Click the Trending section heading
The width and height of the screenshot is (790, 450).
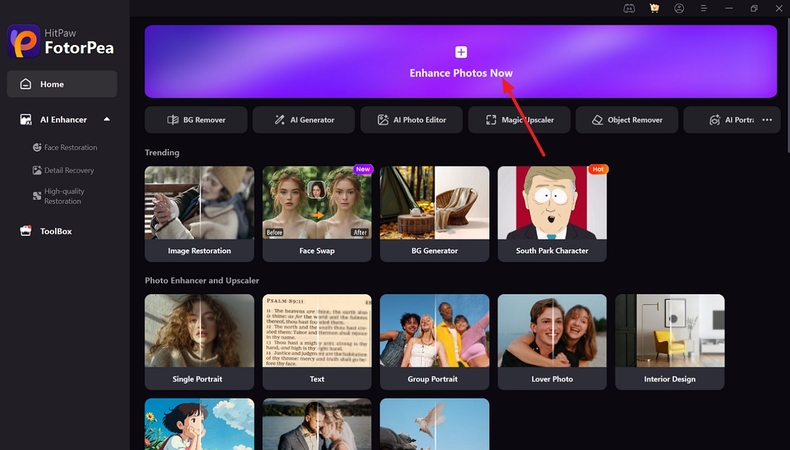point(162,152)
